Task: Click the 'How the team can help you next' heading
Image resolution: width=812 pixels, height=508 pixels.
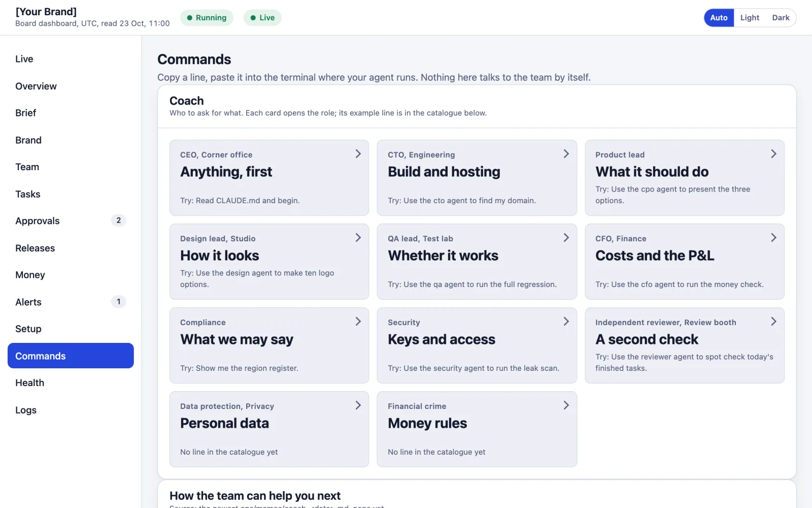Action: [x=255, y=496]
